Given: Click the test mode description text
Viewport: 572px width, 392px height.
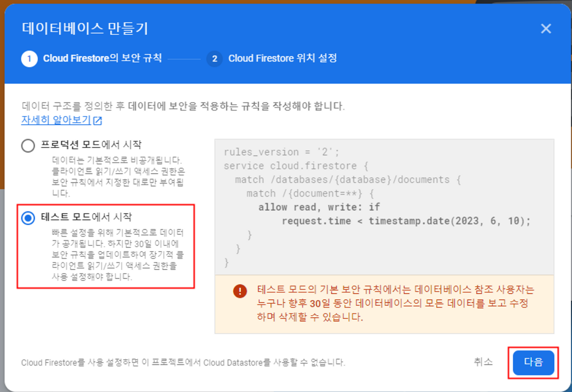Looking at the screenshot, I should tap(117, 255).
